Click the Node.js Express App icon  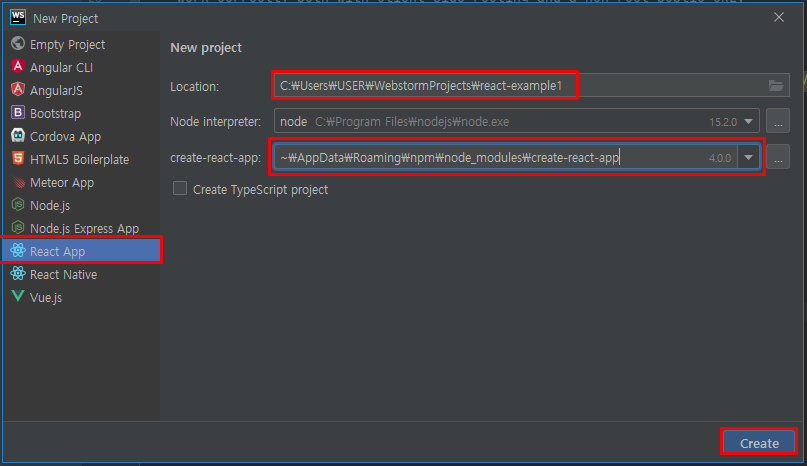click(x=18, y=228)
